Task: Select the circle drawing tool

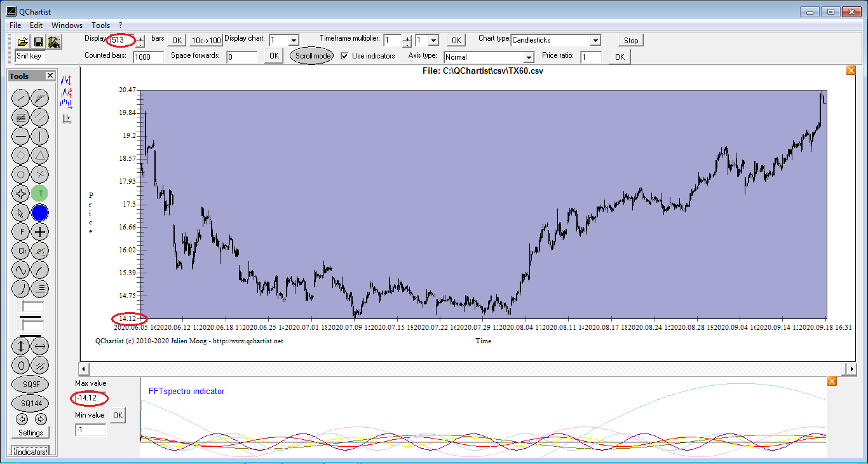Action: [x=21, y=174]
